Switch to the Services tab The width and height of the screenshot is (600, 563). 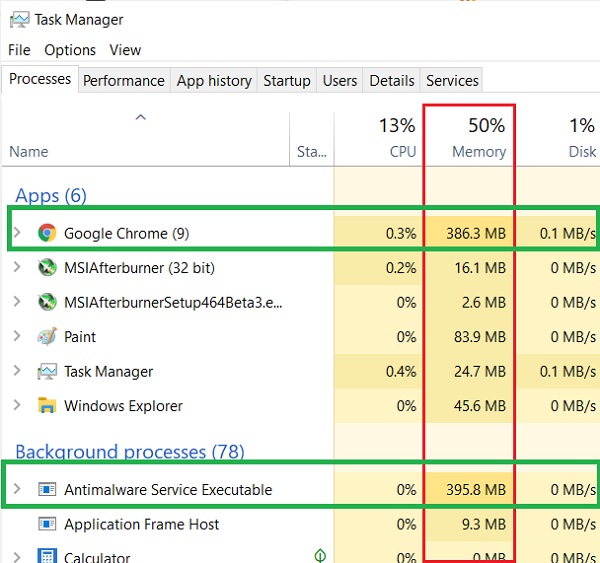tap(452, 81)
